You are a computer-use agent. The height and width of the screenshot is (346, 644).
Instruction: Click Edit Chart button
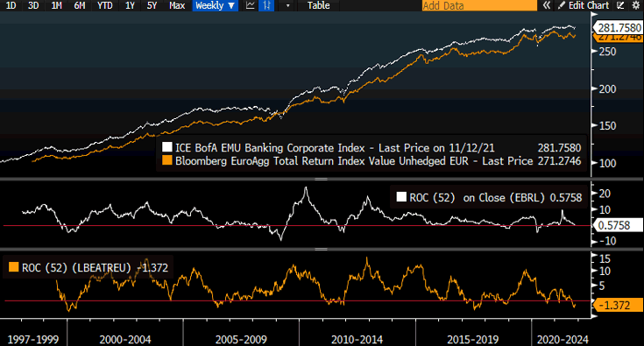coord(584,5)
